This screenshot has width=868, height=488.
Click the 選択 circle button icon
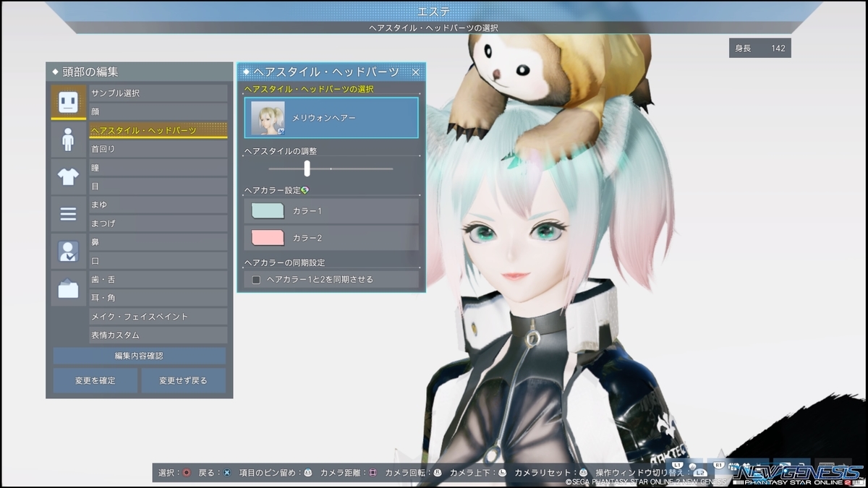(x=187, y=473)
